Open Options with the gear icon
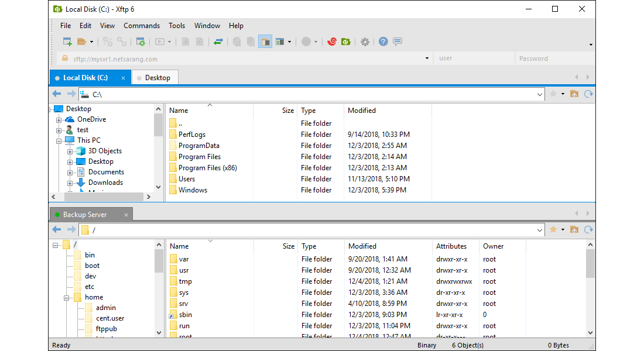 pyautogui.click(x=365, y=42)
